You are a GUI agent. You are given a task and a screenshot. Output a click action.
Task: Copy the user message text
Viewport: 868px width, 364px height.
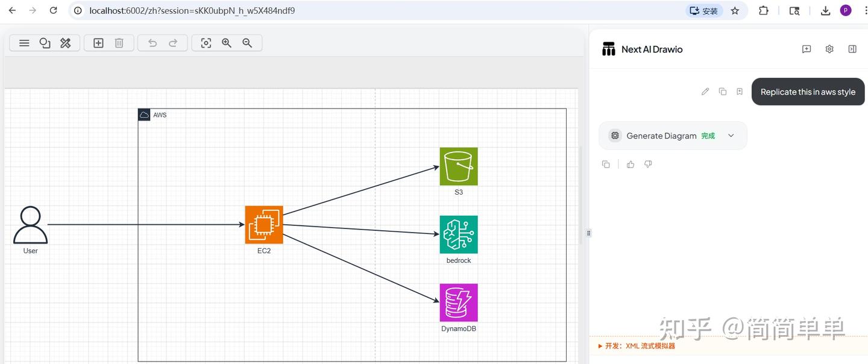(x=723, y=92)
